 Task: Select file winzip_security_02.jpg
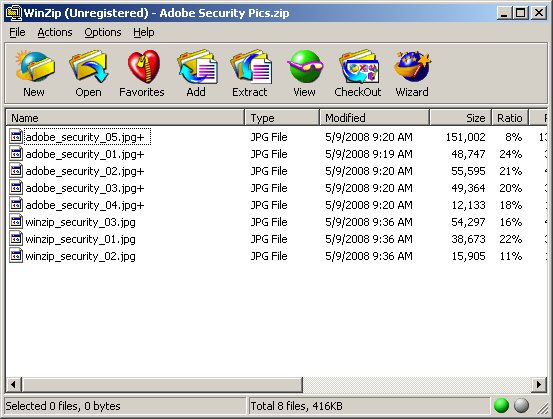point(80,256)
